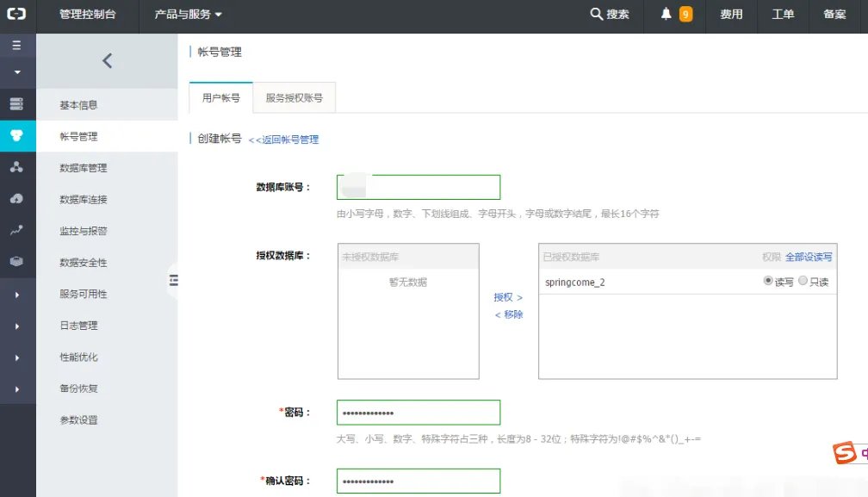Toggle the sidebar collapse handle
The height and width of the screenshot is (497, 868).
(x=173, y=281)
